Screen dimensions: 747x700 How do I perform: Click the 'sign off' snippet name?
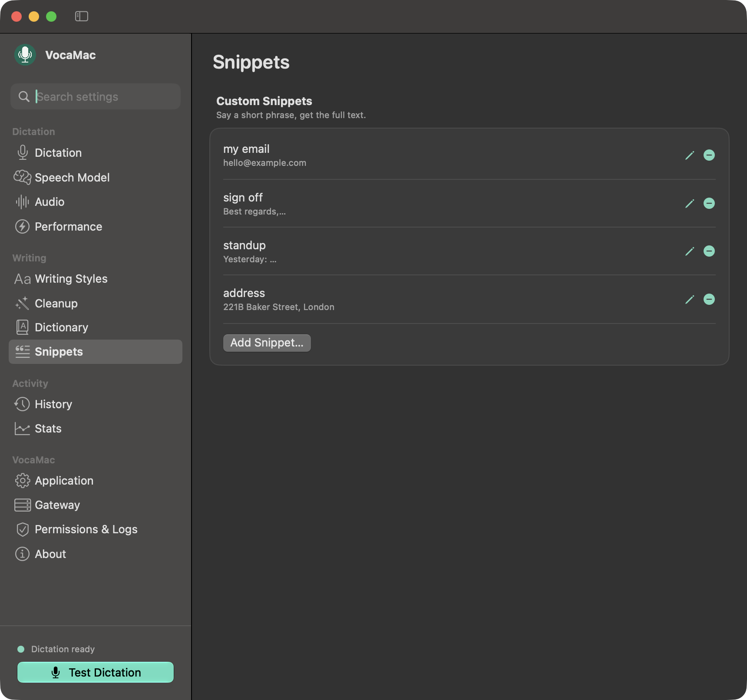pos(243,198)
